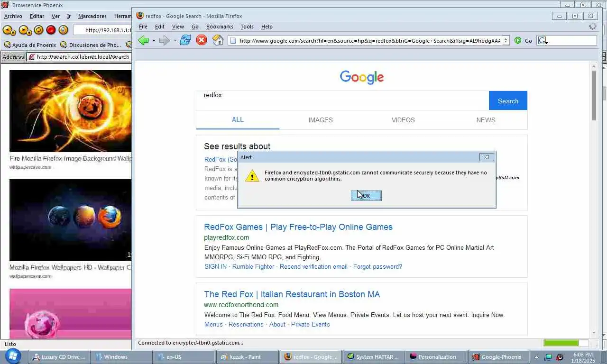Switch to Personalization taskbar item
The image size is (607, 364).
(435, 357)
